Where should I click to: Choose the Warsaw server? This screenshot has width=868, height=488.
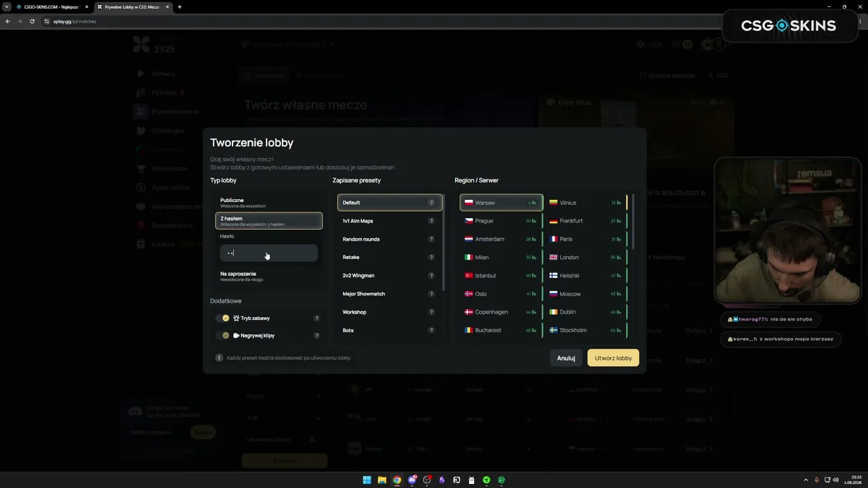point(501,203)
